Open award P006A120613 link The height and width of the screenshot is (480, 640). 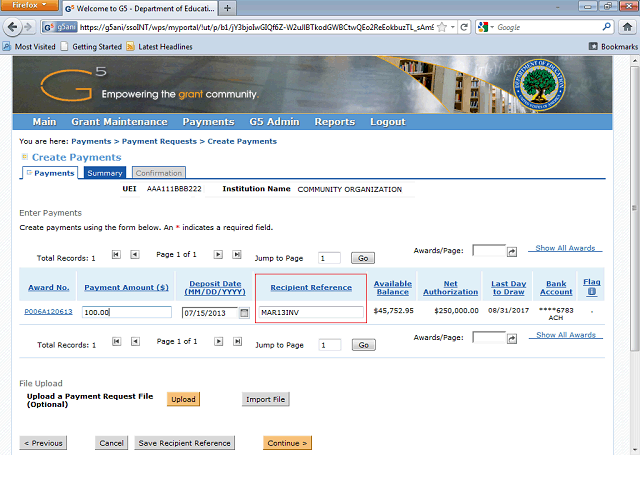[x=48, y=311]
